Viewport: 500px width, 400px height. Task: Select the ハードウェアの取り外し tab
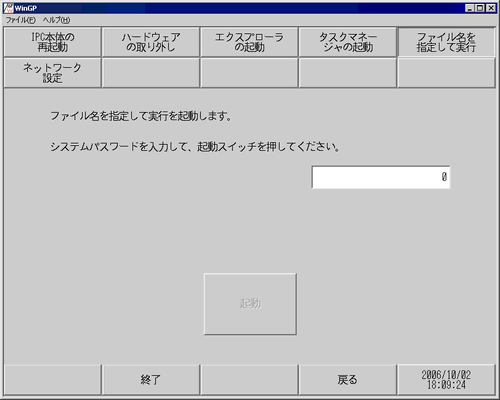pos(151,42)
